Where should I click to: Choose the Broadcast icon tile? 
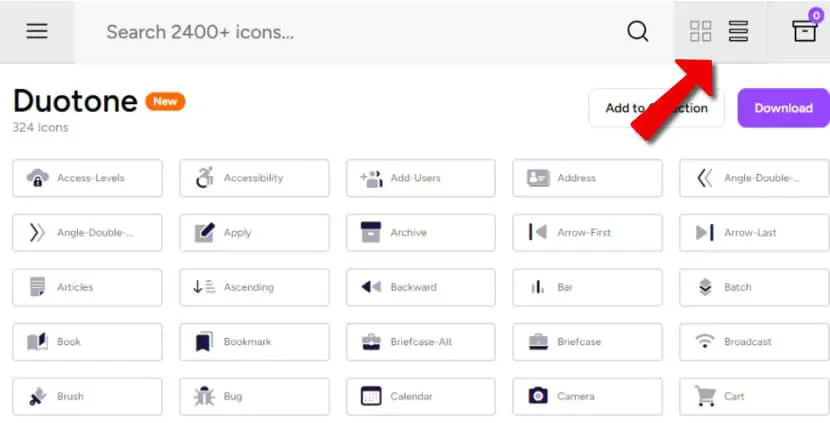tap(754, 341)
